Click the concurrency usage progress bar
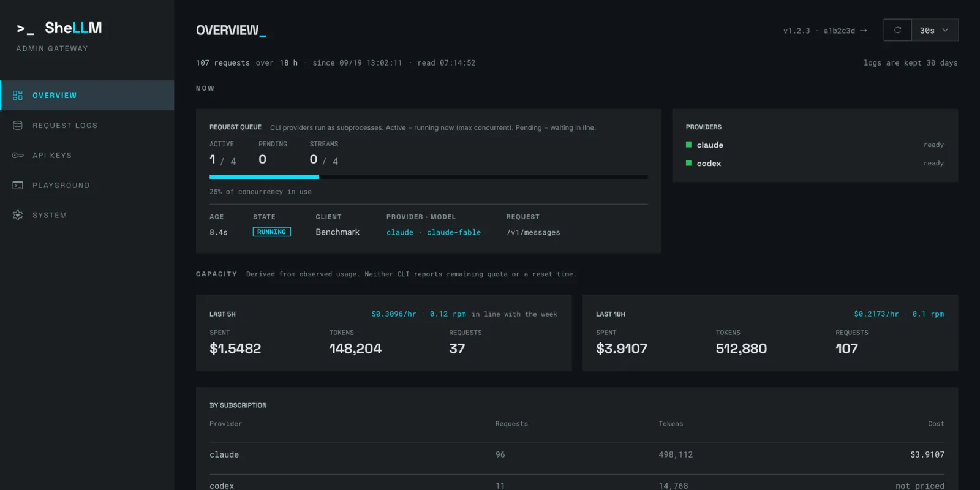Viewport: 980px width, 490px height. click(x=429, y=177)
